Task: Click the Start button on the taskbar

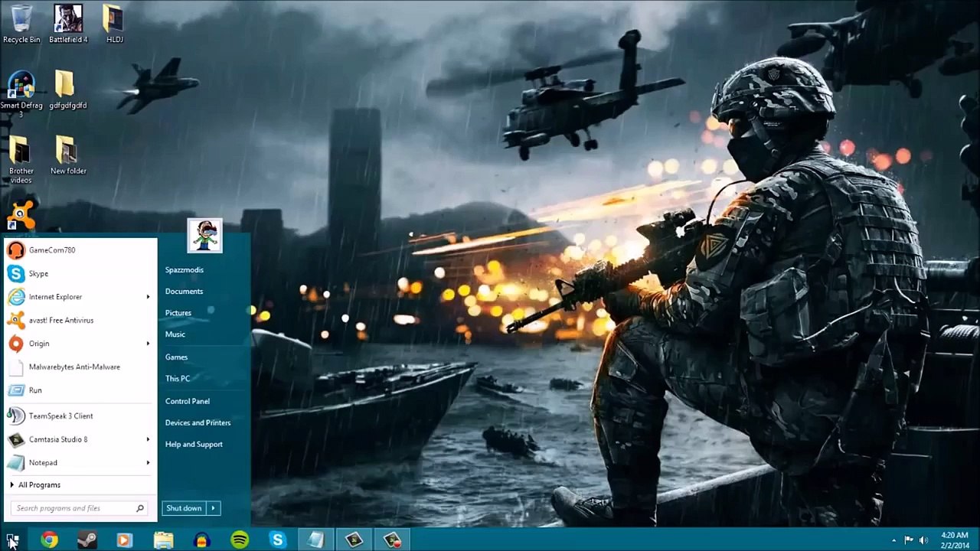Action: point(12,540)
